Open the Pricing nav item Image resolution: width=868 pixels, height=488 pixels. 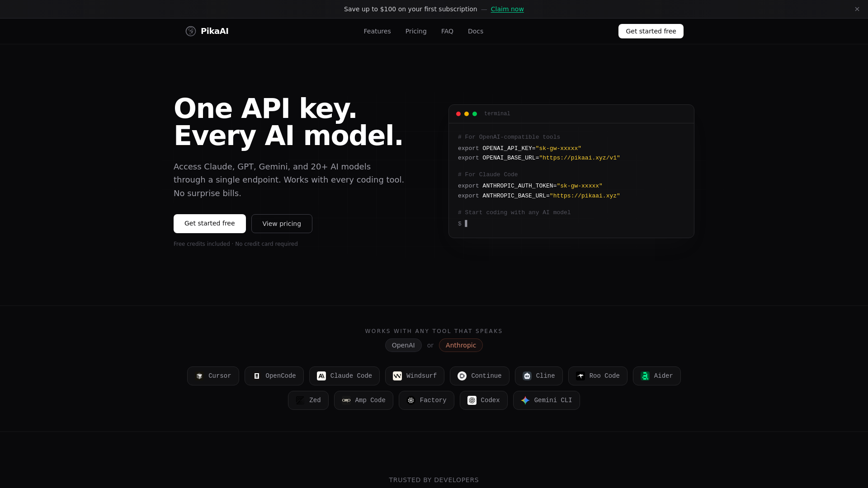[x=416, y=31]
